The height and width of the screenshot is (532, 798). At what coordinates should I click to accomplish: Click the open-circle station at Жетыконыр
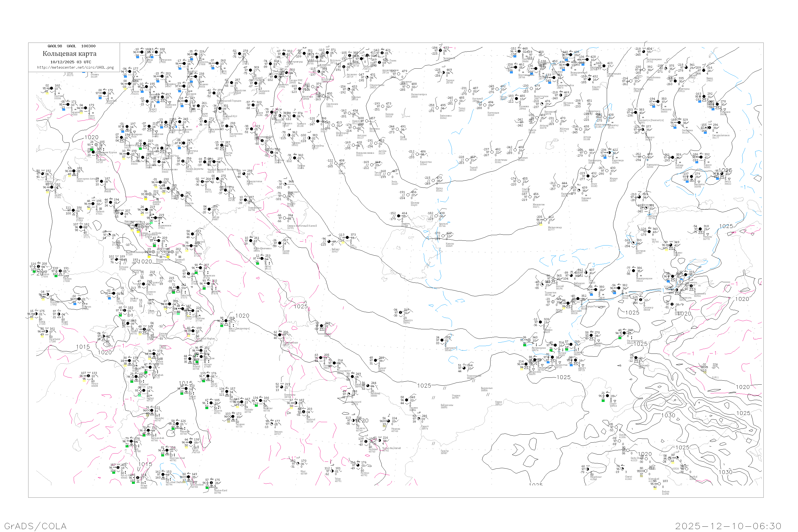pos(545,220)
